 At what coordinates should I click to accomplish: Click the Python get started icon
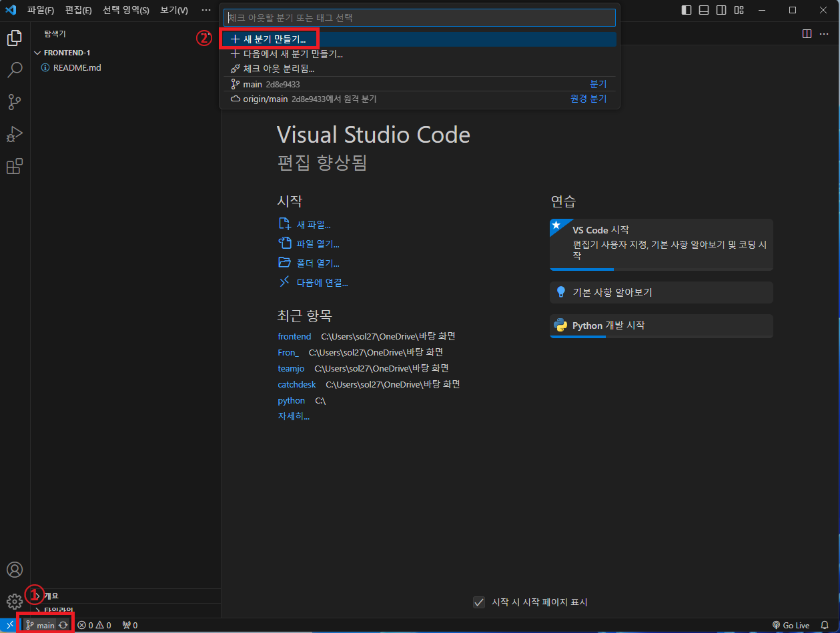point(561,326)
